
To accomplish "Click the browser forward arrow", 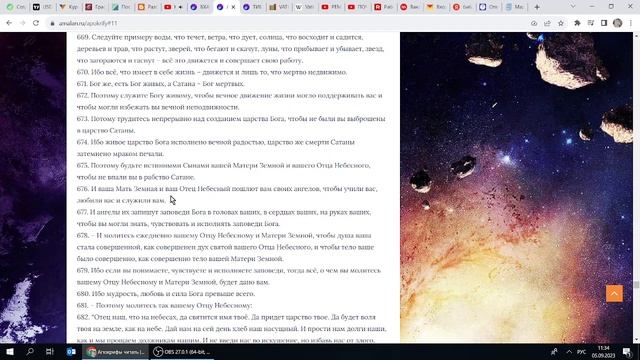I will point(22,23).
